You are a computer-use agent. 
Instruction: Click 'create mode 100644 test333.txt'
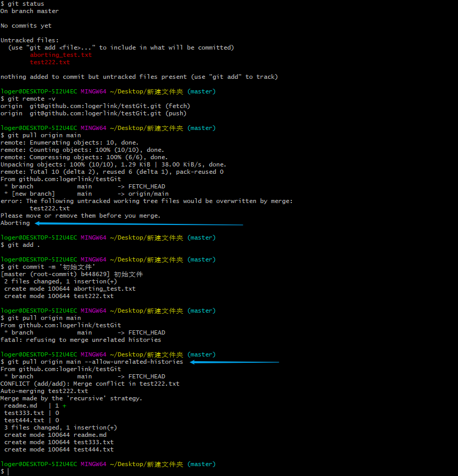click(x=59, y=442)
